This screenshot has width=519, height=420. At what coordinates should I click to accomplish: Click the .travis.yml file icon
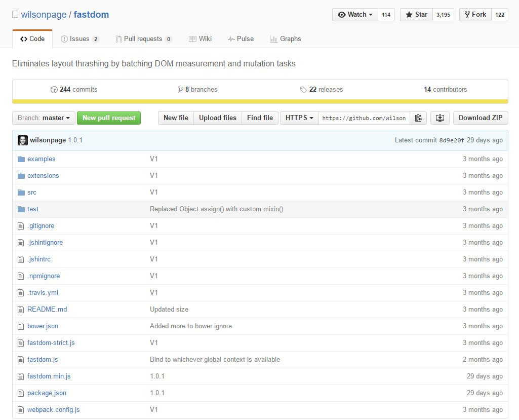(x=21, y=293)
